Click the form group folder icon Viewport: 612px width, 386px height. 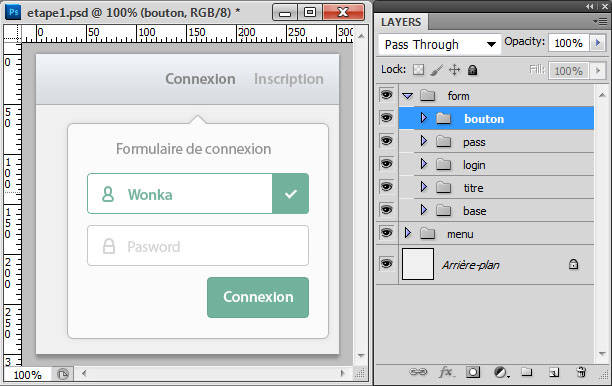tap(428, 95)
